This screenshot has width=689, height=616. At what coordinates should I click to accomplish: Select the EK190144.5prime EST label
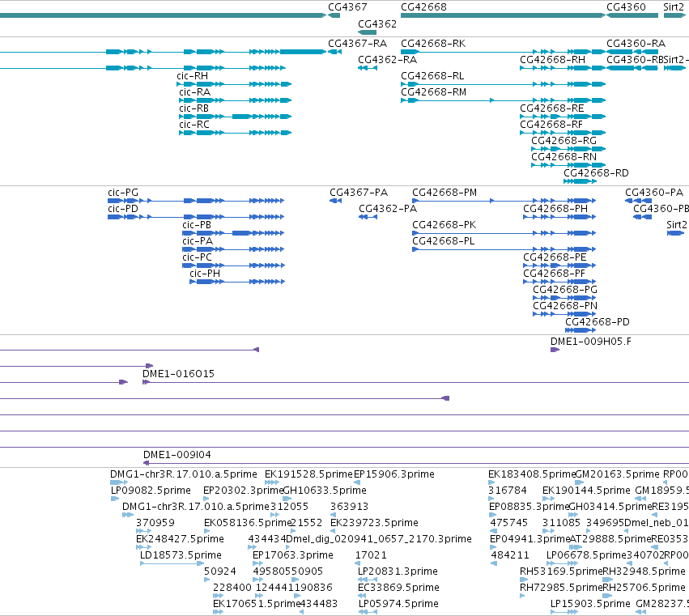pos(587,491)
